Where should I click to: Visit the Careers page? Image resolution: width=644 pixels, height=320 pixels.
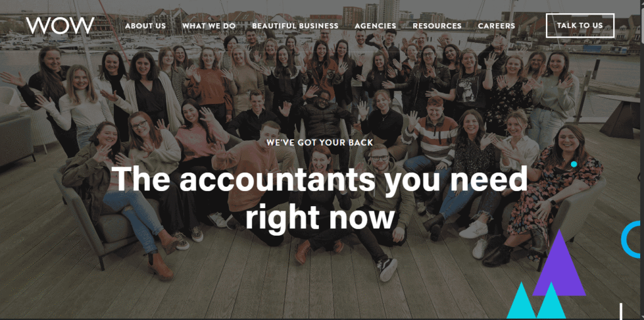[x=496, y=26]
